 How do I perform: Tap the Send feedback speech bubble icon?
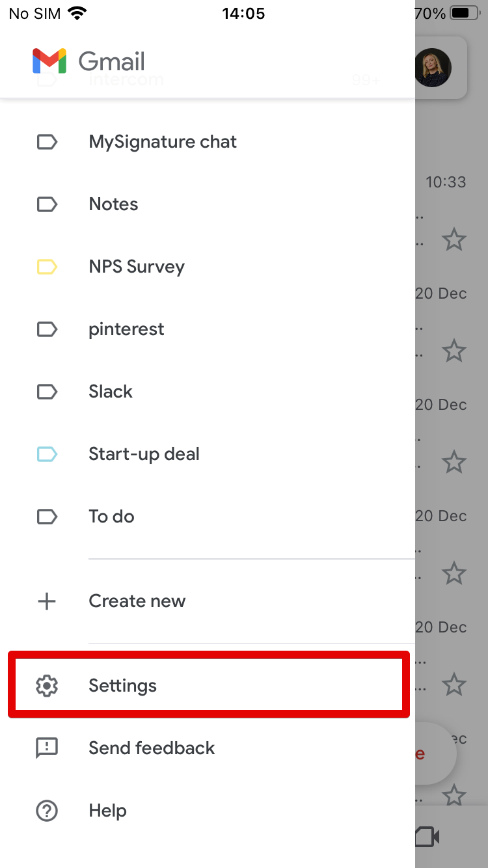point(47,748)
